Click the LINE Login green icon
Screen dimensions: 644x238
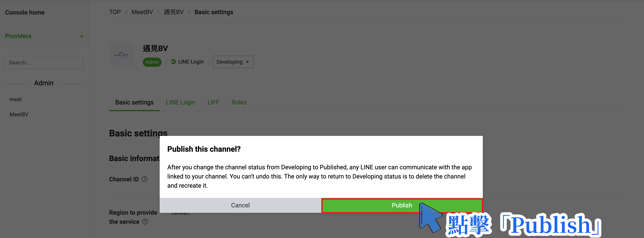click(x=173, y=62)
